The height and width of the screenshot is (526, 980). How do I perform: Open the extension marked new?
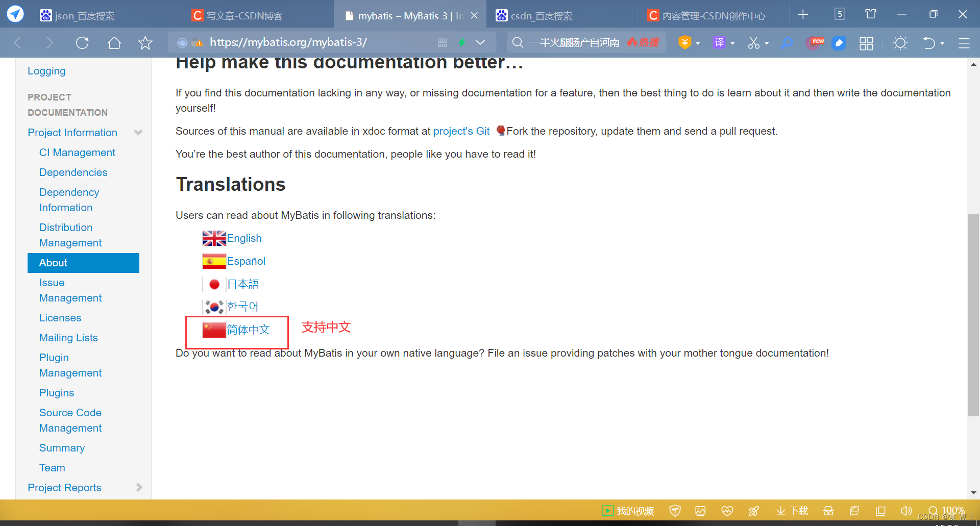tap(815, 43)
